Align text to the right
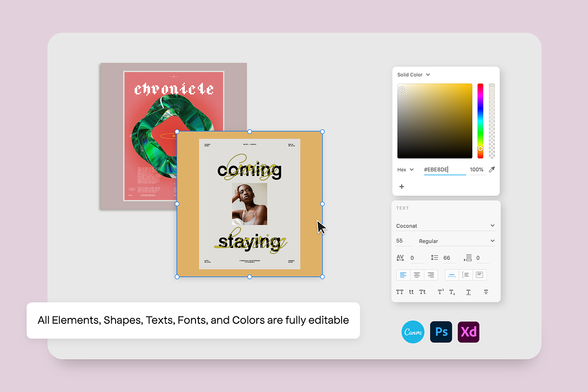588x392 pixels. click(431, 275)
